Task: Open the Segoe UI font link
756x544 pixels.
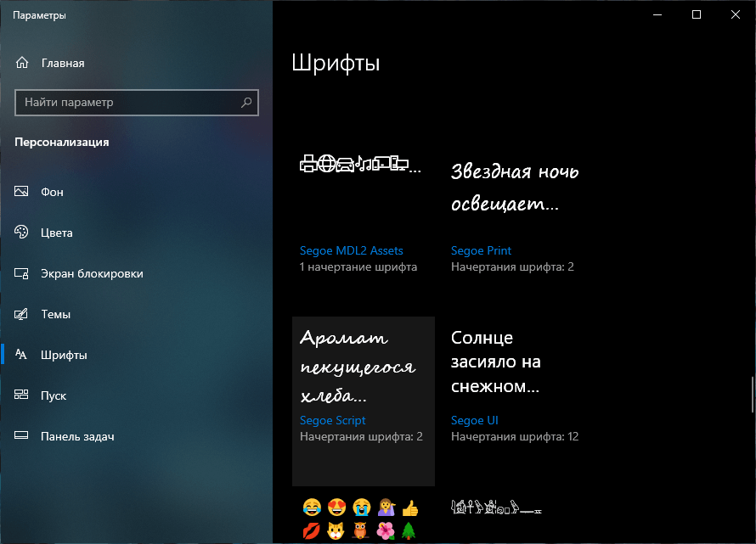Action: tap(474, 420)
